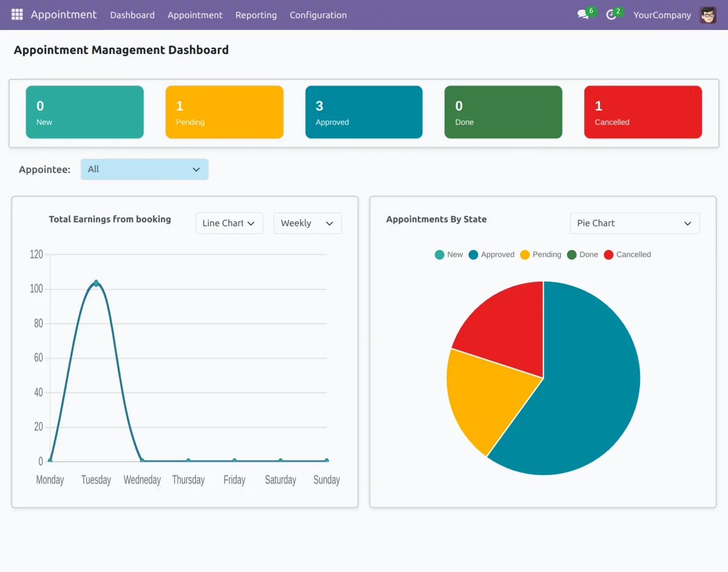
Task: Open the user profile avatar
Action: tap(707, 15)
